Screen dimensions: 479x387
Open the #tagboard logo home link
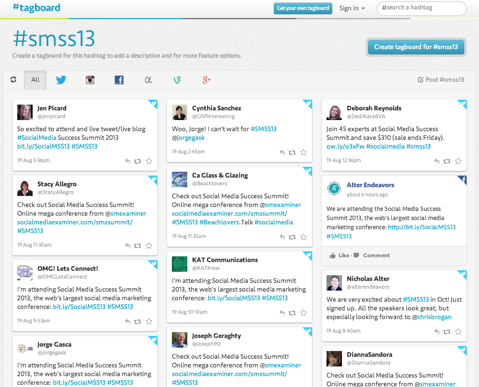click(37, 7)
